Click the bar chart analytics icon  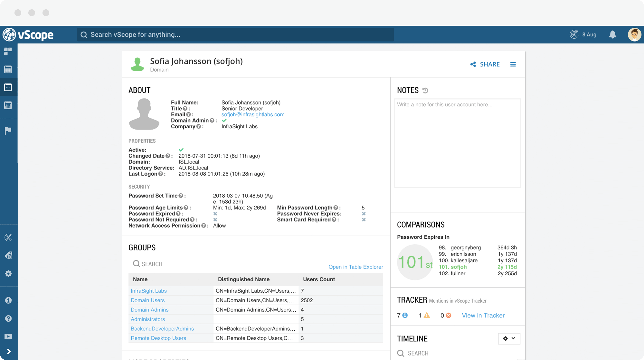pos(8,105)
